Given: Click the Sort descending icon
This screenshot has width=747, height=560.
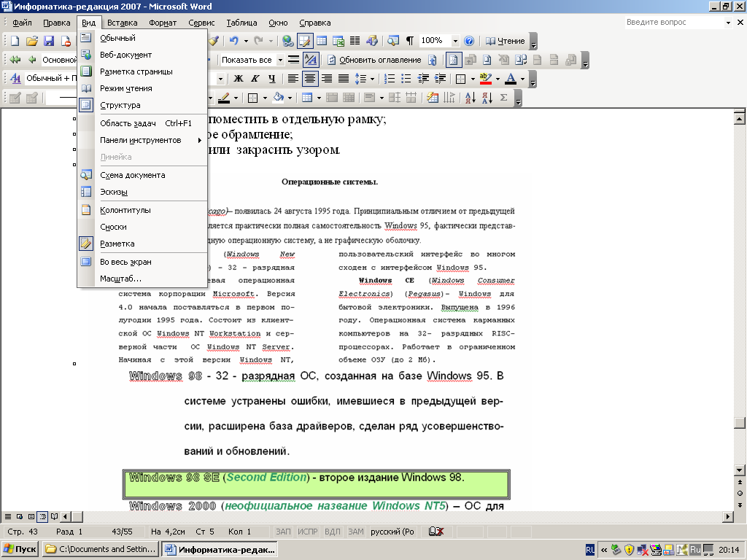Looking at the screenshot, I should 487,98.
